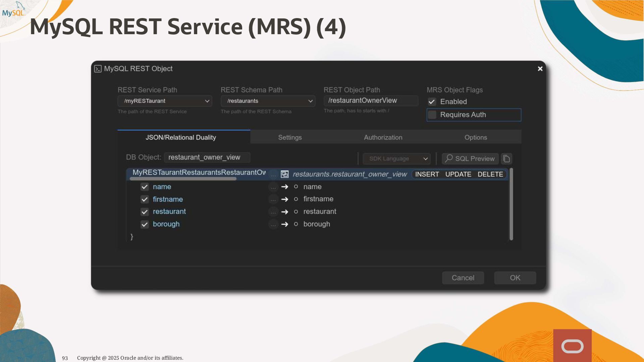Click the arrow icon for borough mapping
This screenshot has height=362, width=644.
click(x=285, y=224)
